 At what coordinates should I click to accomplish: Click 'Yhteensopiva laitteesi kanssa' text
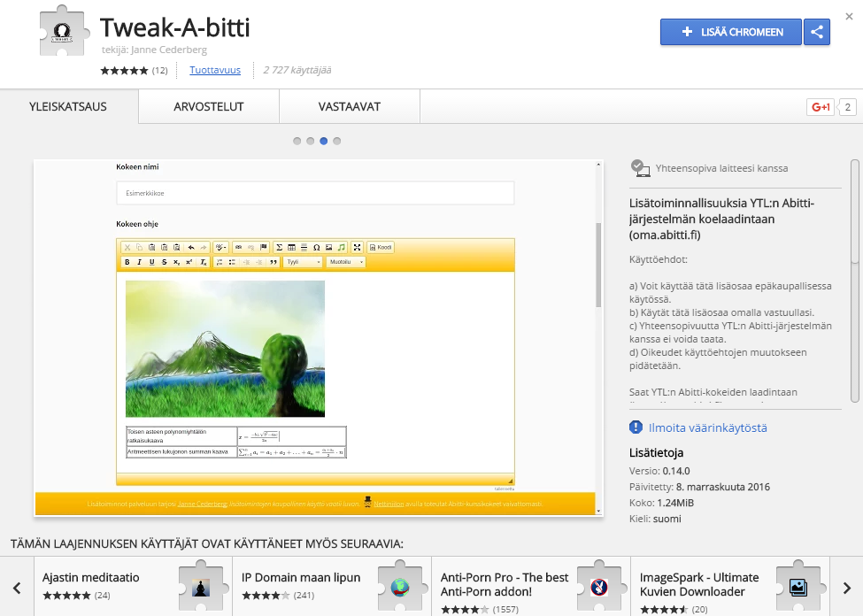tap(721, 168)
